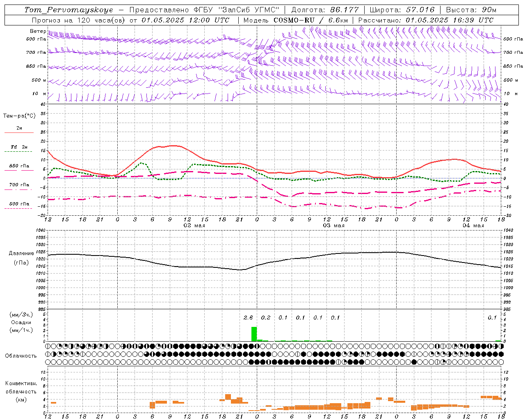Select the 500 гПа temperature legend entry
The width and height of the screenshot is (525, 420).
[x=19, y=204]
